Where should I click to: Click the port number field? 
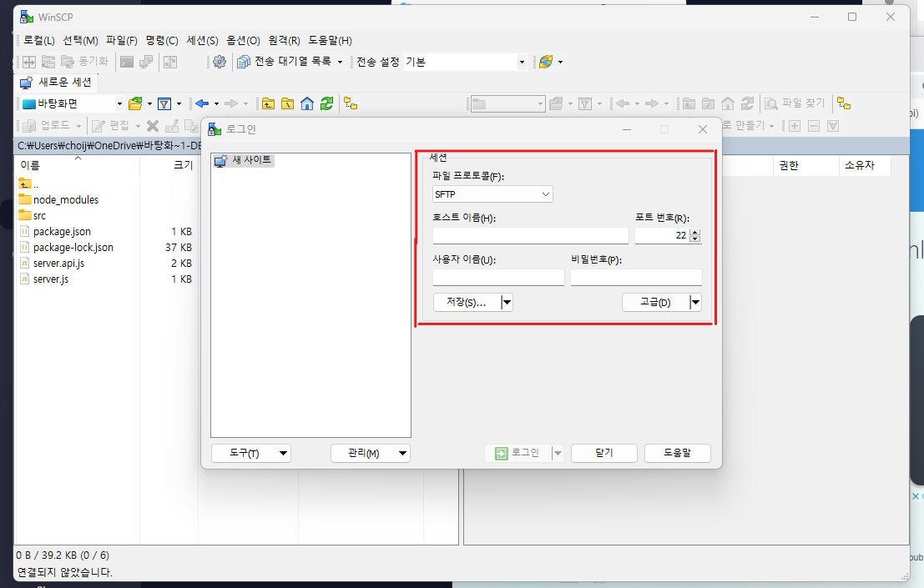coord(662,235)
